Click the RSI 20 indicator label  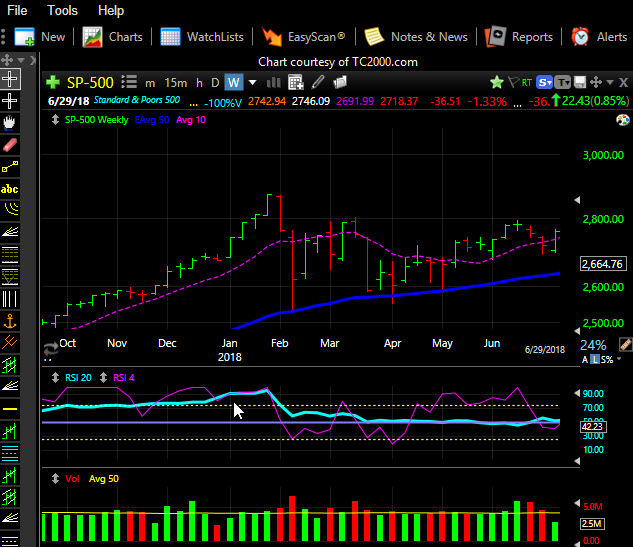tap(78, 377)
